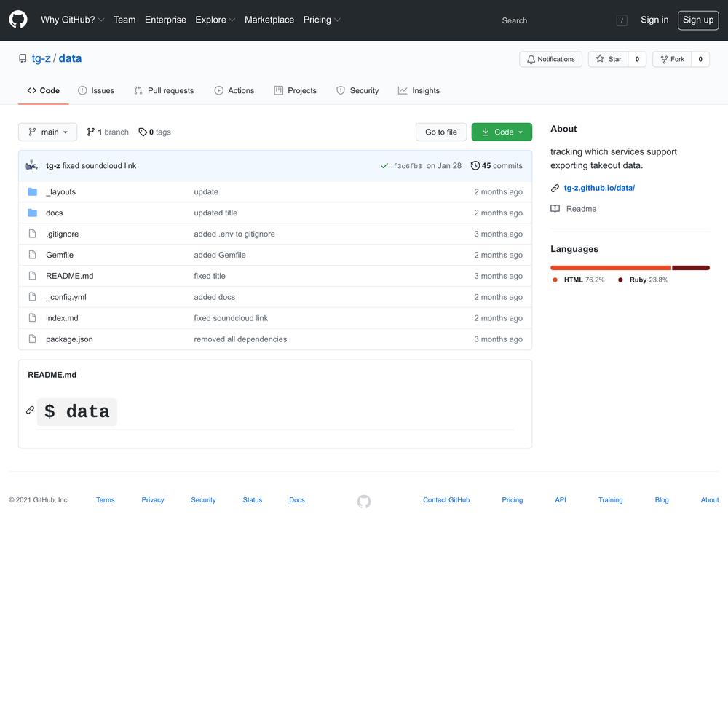
Task: Click the branch icon next to 1 branch
Action: point(90,132)
